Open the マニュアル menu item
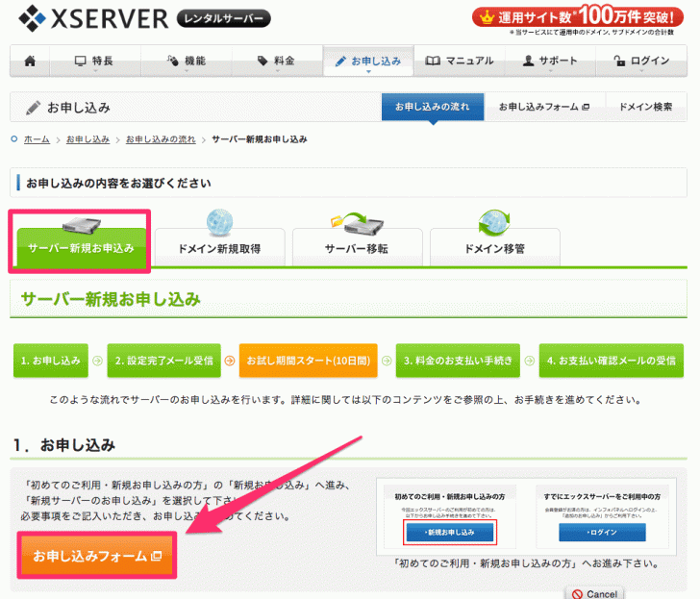The width and height of the screenshot is (700, 599). (x=460, y=61)
